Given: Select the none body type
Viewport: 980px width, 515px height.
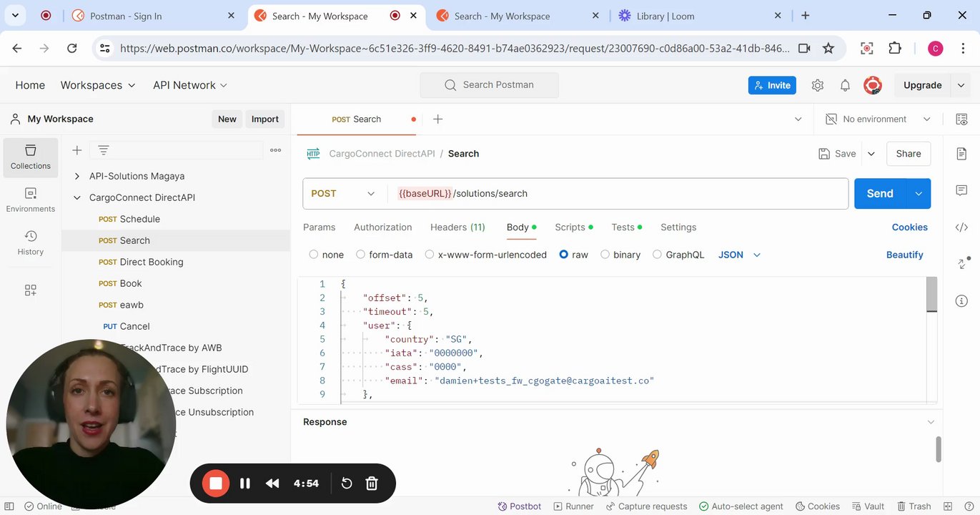Looking at the screenshot, I should [314, 255].
